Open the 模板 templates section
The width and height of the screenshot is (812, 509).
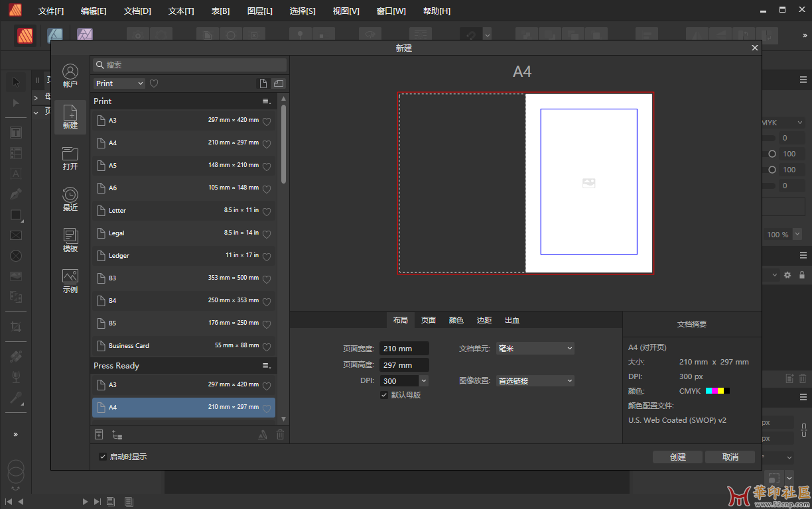70,241
